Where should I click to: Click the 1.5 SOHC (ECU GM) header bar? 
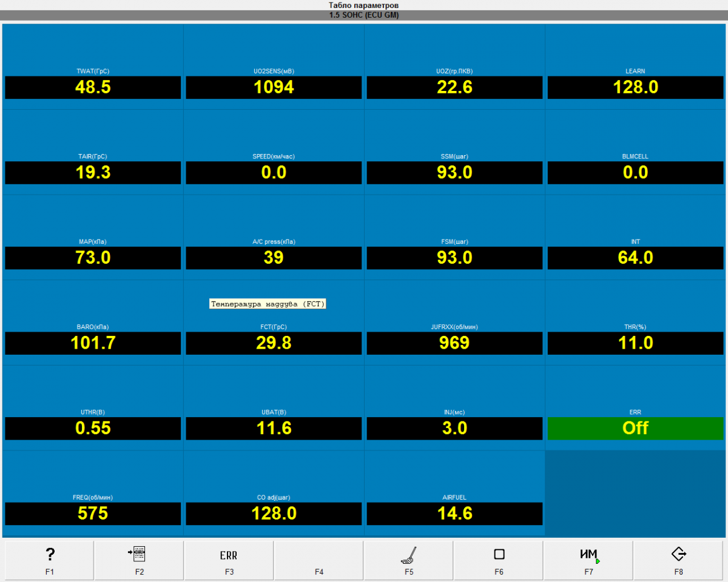click(364, 15)
